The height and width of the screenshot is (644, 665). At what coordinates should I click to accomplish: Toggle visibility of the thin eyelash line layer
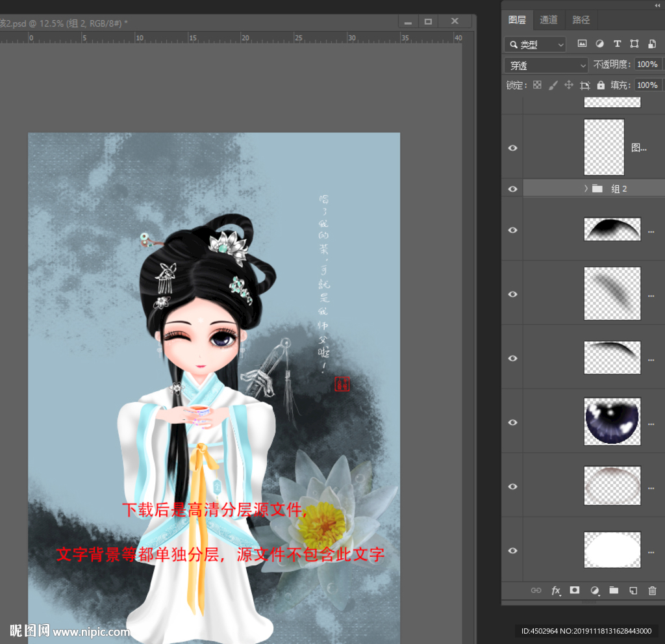coord(513,358)
